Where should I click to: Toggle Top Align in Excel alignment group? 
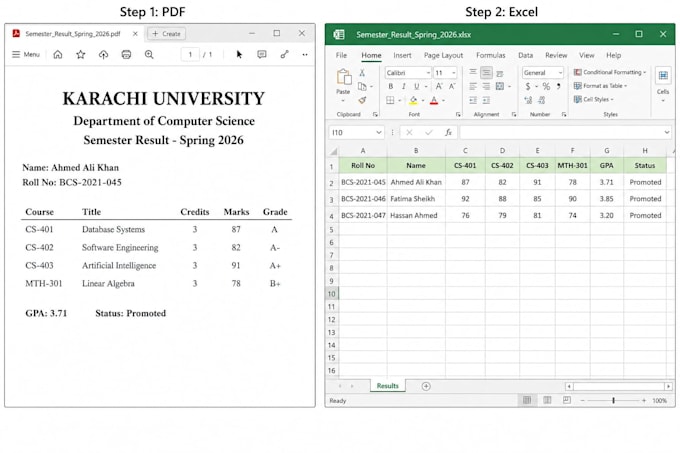[473, 72]
